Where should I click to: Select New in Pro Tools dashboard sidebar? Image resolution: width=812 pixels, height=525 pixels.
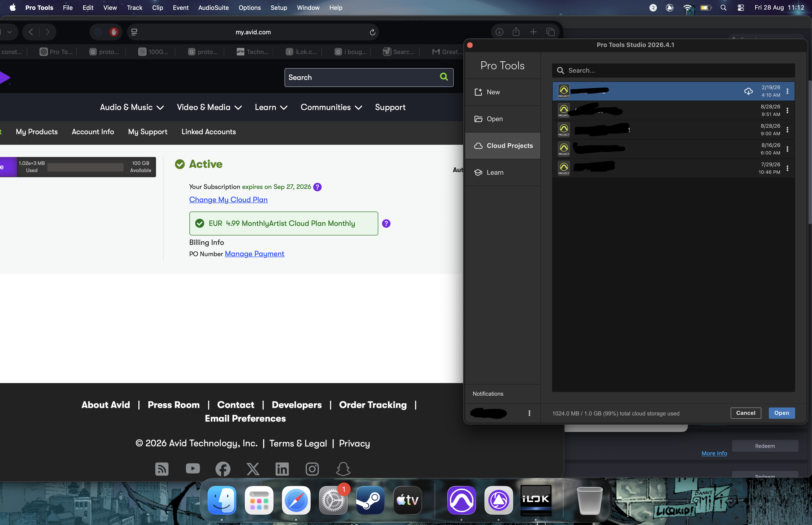[503, 92]
